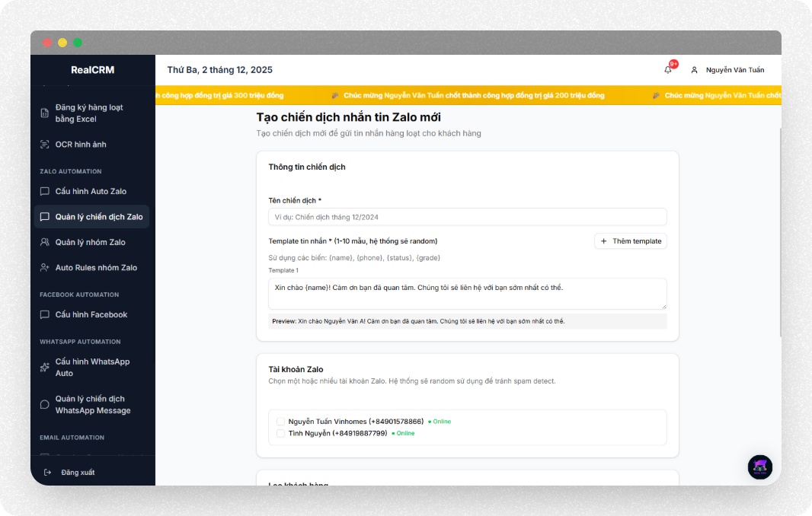
Task: Click the user profile icon beside Nguyễn Văn Tuấn
Action: click(x=694, y=70)
